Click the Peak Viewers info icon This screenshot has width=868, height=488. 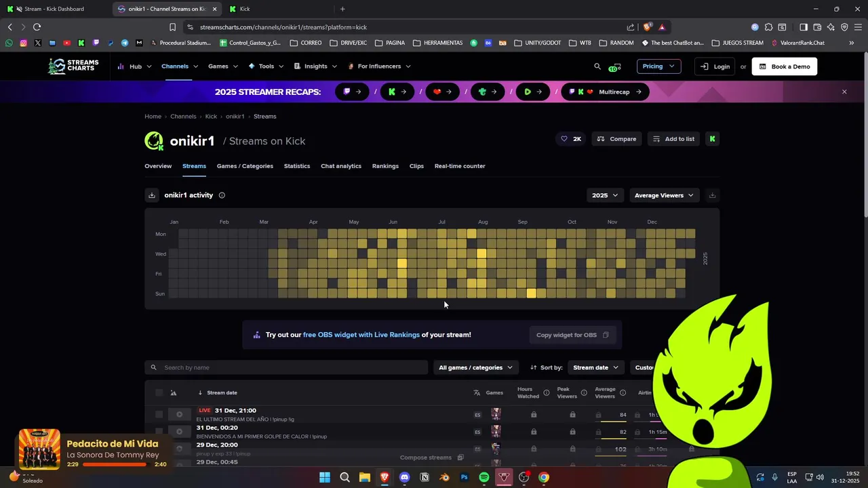click(584, 392)
